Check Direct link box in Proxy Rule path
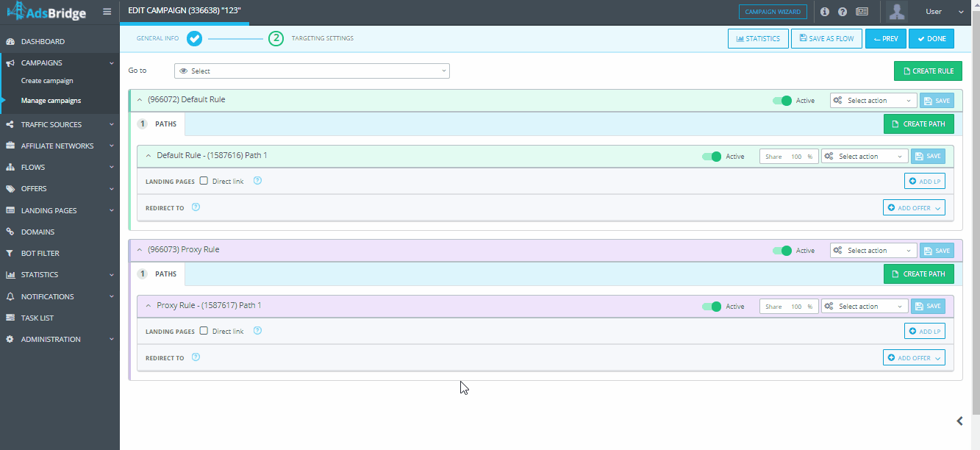The height and width of the screenshot is (450, 980). [204, 331]
